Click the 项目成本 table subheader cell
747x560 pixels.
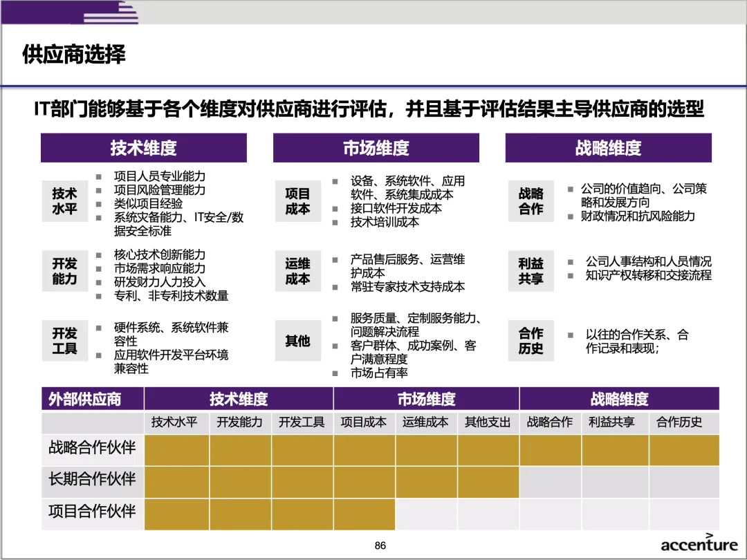click(x=365, y=422)
